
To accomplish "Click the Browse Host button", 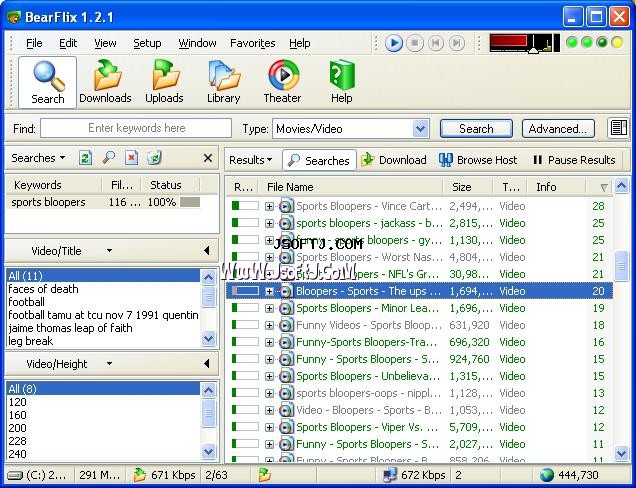I will [x=478, y=160].
